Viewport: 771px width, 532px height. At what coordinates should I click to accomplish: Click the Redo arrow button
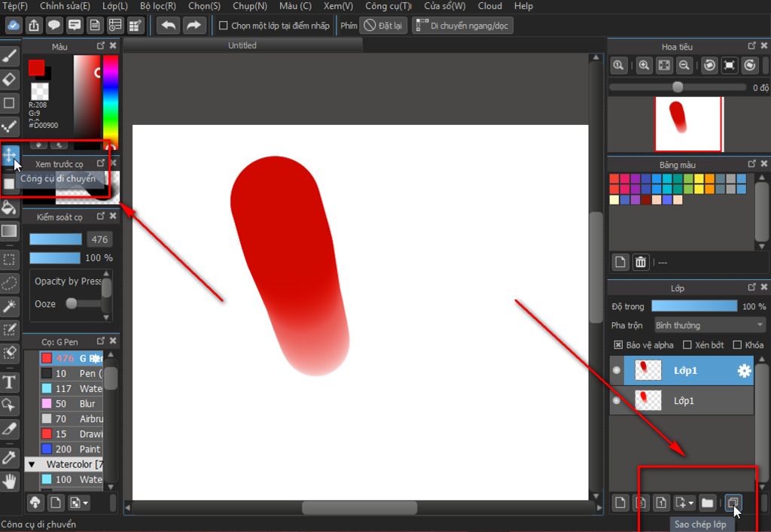(x=194, y=26)
